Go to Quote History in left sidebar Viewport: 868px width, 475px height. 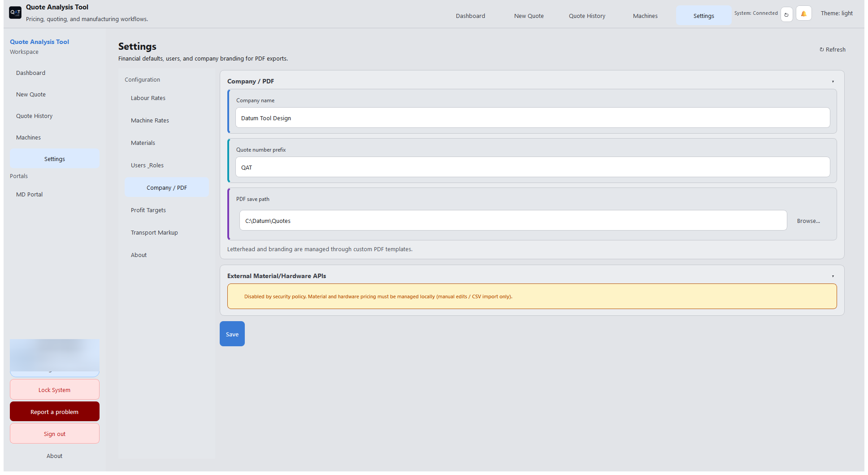point(55,116)
